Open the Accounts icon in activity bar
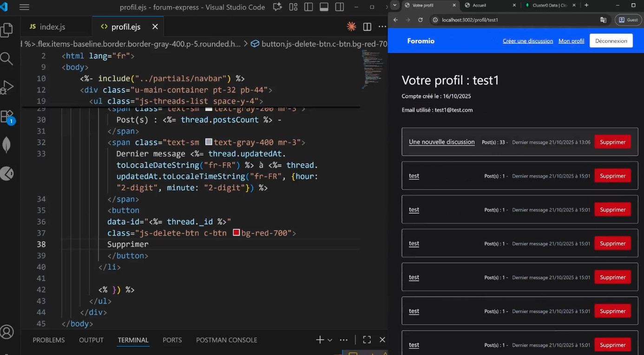The height and width of the screenshot is (355, 644). coord(7,332)
